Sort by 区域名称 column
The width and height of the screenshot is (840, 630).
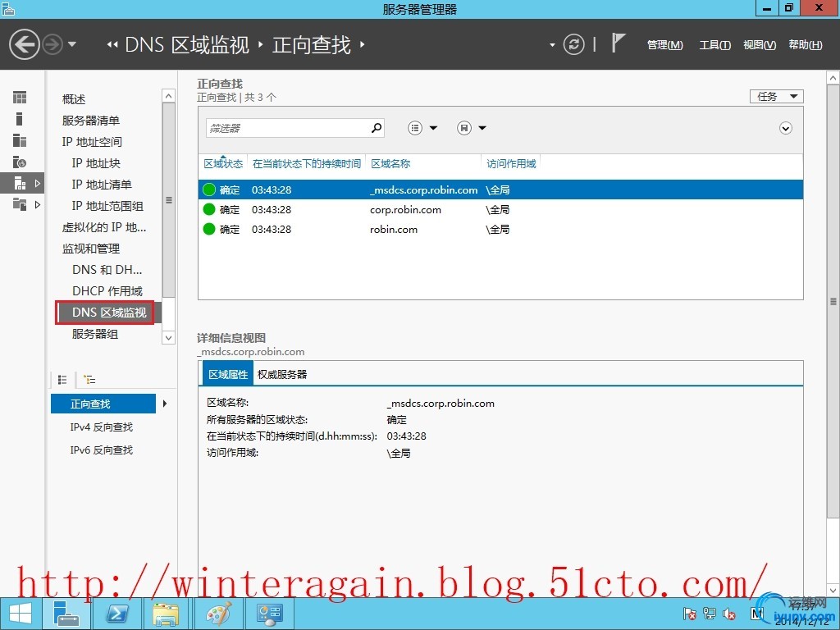[390, 163]
